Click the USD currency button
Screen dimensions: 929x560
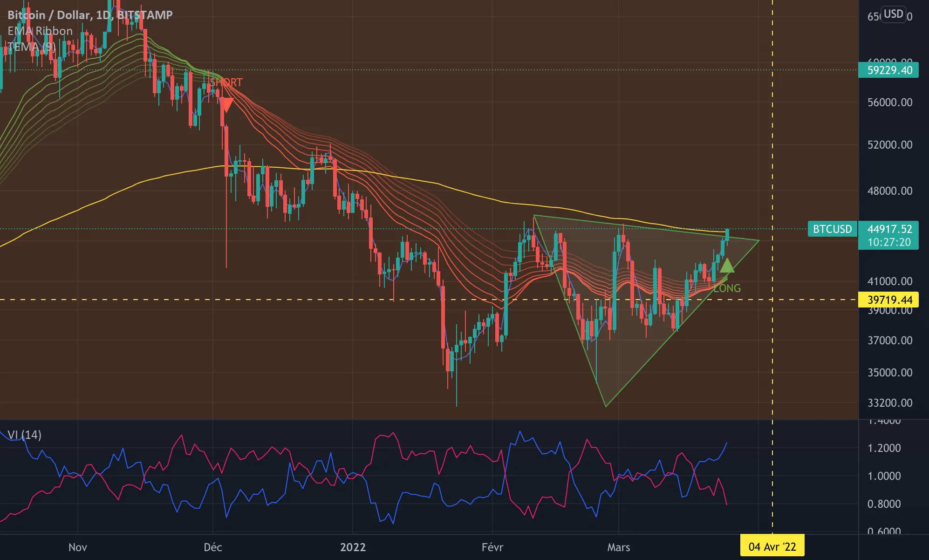tap(893, 14)
